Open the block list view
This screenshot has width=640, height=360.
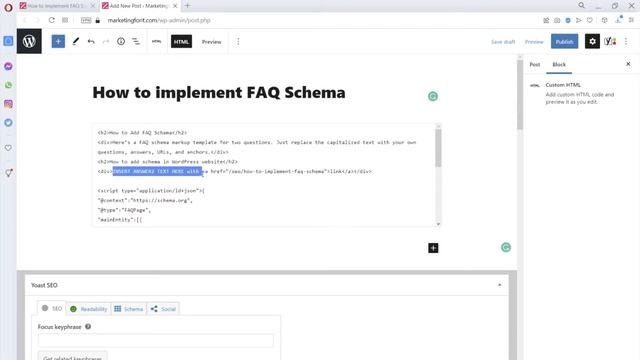pos(136,41)
